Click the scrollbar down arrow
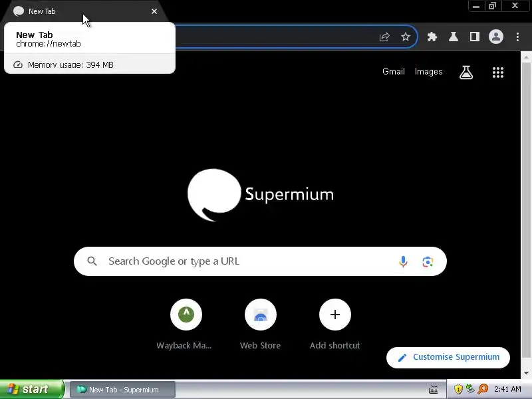The height and width of the screenshot is (399, 532). tap(526, 373)
